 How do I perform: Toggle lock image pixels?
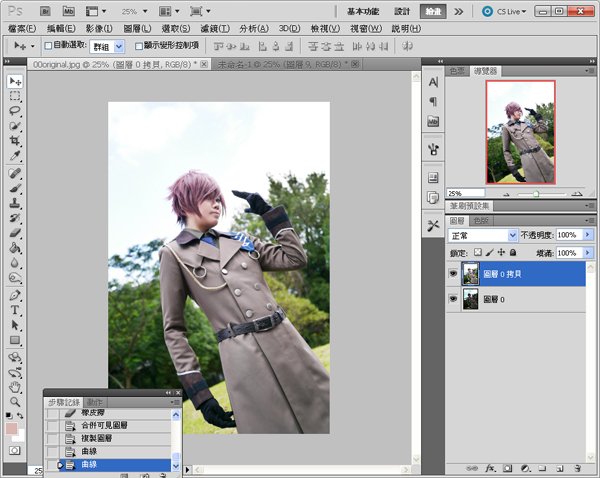coord(489,253)
